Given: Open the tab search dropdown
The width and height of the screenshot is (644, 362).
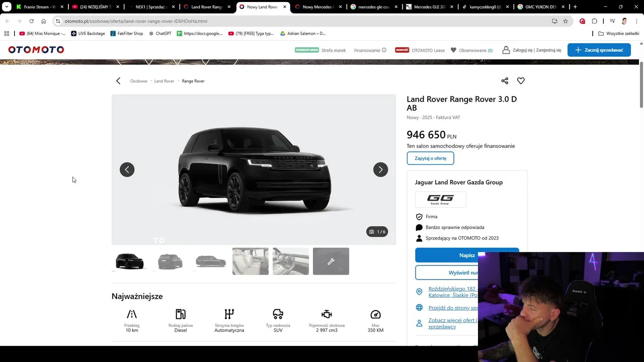Looking at the screenshot, I should [x=7, y=7].
